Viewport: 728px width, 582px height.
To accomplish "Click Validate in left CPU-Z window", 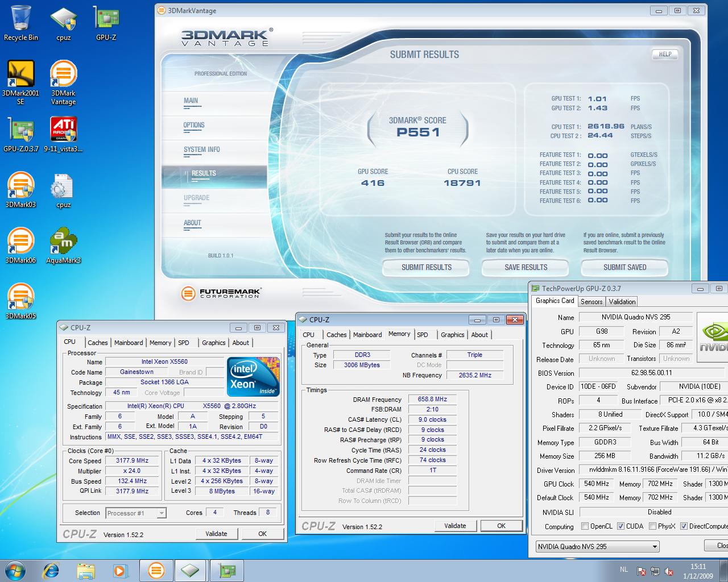I will coord(216,534).
